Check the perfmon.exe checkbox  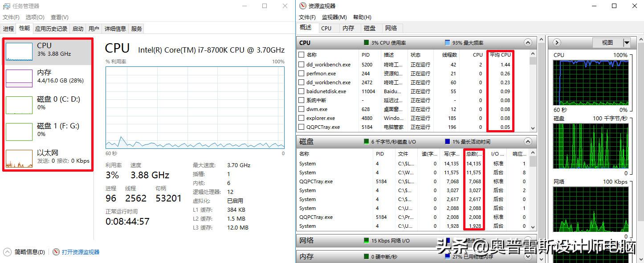coord(301,73)
